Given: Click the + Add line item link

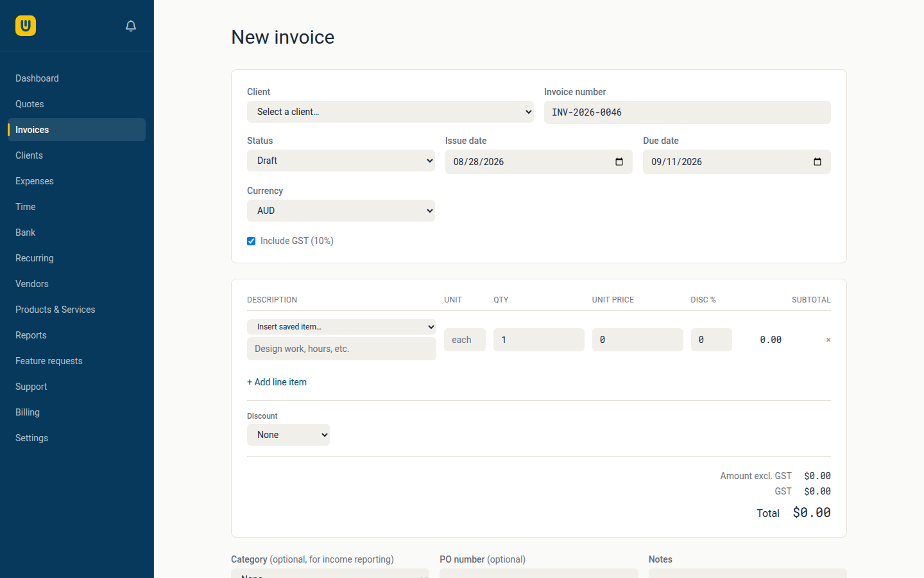Looking at the screenshot, I should pos(277,382).
